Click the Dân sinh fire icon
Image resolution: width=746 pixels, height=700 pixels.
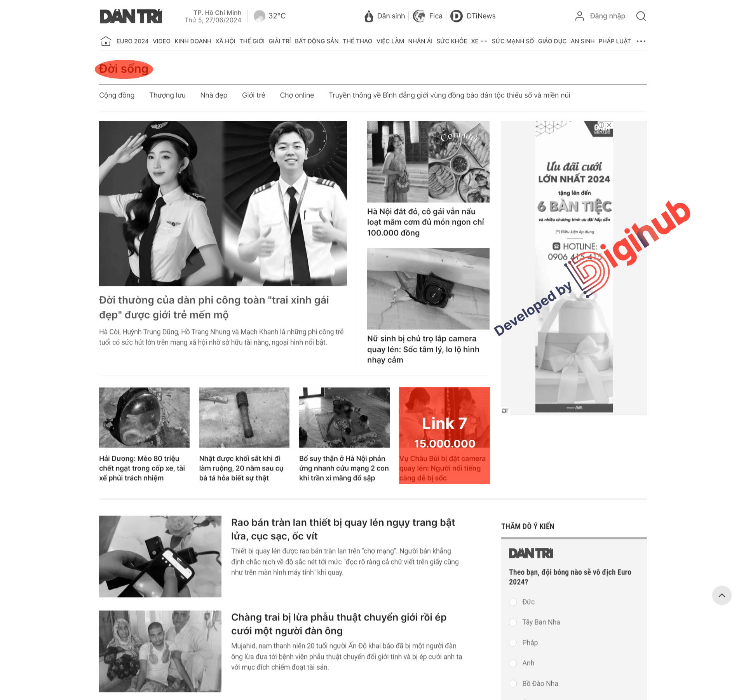(366, 16)
